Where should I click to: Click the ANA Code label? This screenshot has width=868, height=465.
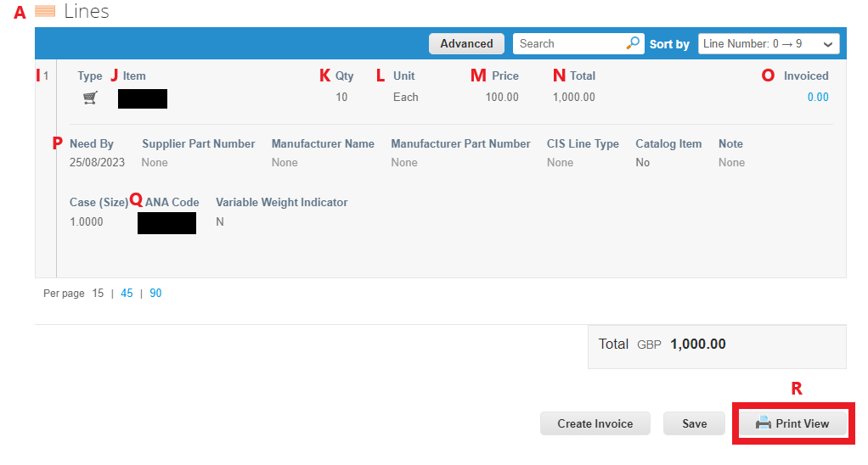[x=172, y=202]
